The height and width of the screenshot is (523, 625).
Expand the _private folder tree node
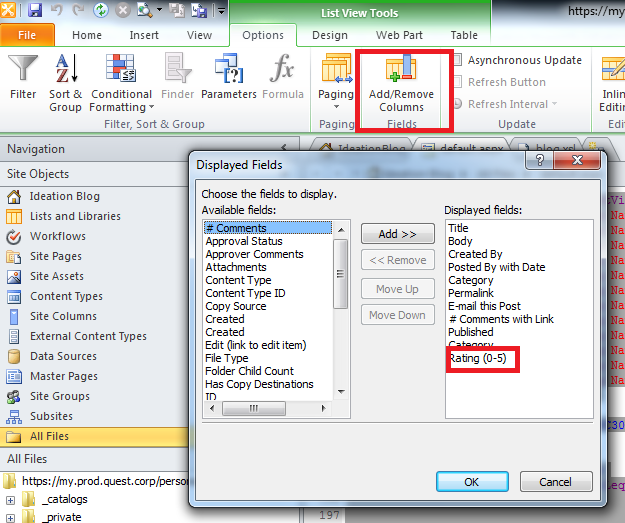(x=11, y=517)
